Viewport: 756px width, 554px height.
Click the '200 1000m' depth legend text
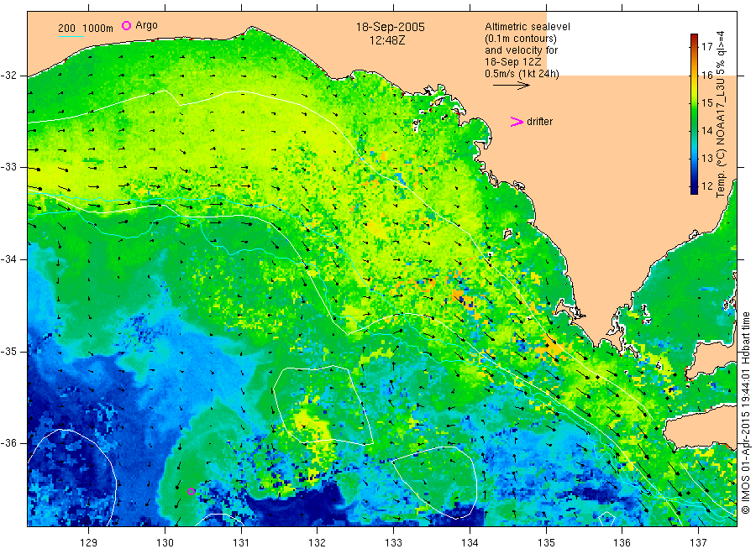click(86, 29)
